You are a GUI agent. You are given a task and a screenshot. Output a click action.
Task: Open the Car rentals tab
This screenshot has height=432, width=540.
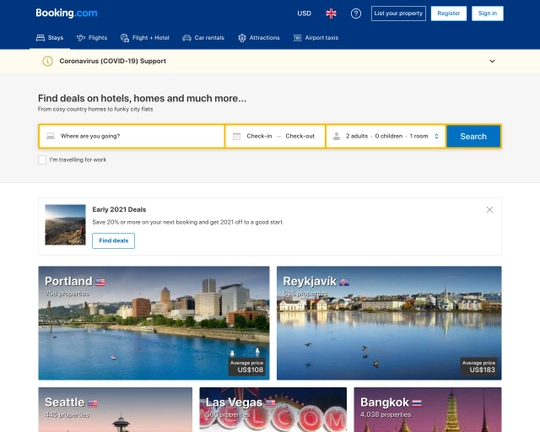203,38
